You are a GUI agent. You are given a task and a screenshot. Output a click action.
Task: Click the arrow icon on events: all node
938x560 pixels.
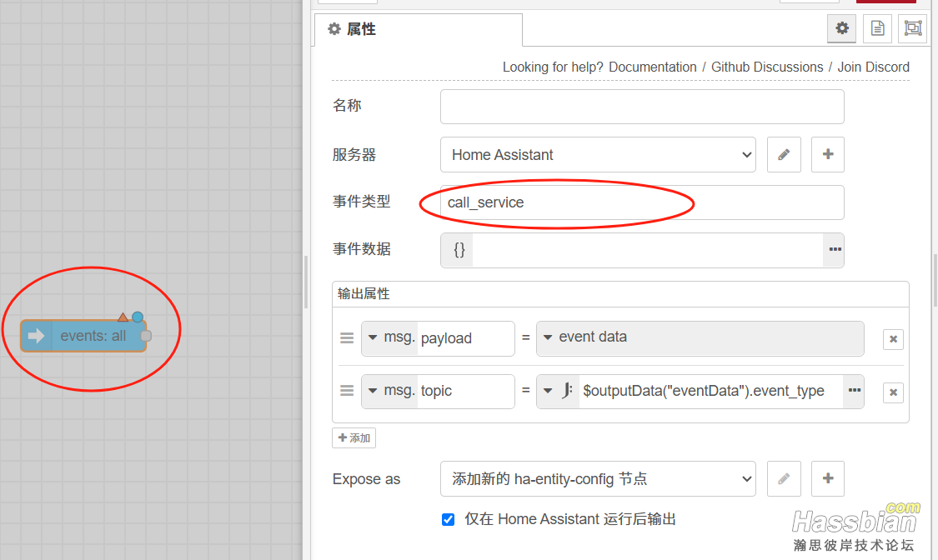37,336
